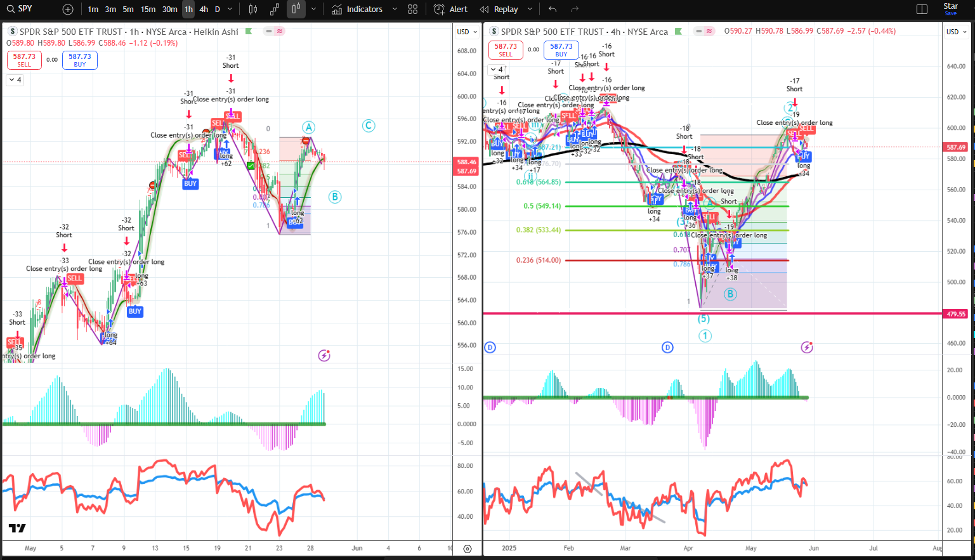The height and width of the screenshot is (560, 975).
Task: Switch to the 30m timeframe
Action: (x=169, y=10)
